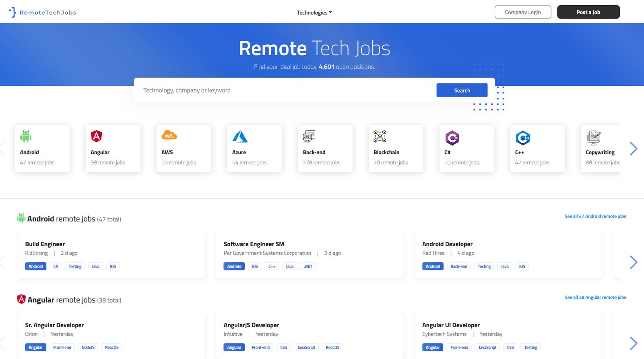Click the iOS tag on Build Engineer card
The height and width of the screenshot is (359, 644).
tap(113, 266)
